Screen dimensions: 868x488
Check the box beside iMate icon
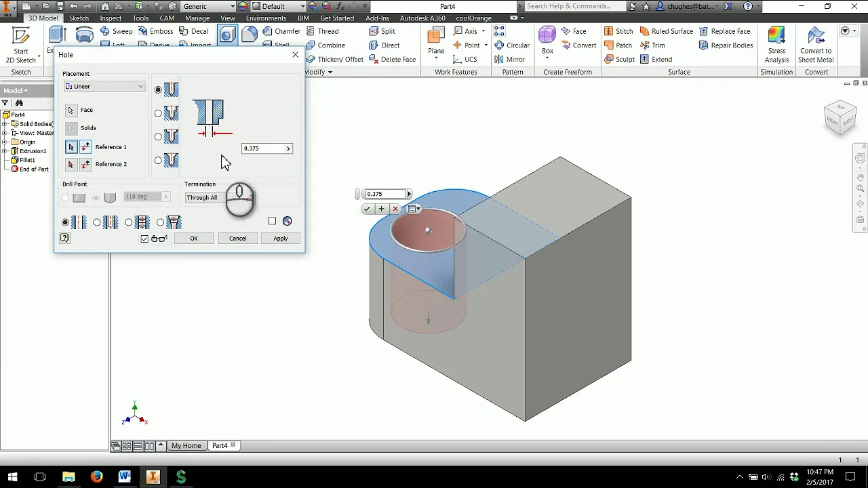[x=272, y=221]
